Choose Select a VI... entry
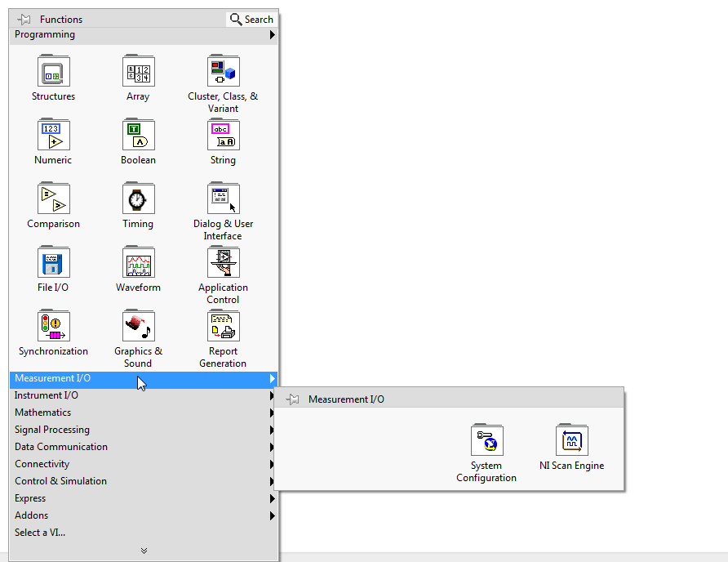Screen dimensions: 728x562 pyautogui.click(x=144, y=533)
